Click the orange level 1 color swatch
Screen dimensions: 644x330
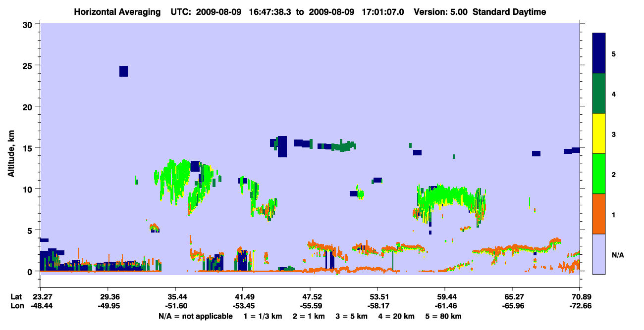[599, 214]
